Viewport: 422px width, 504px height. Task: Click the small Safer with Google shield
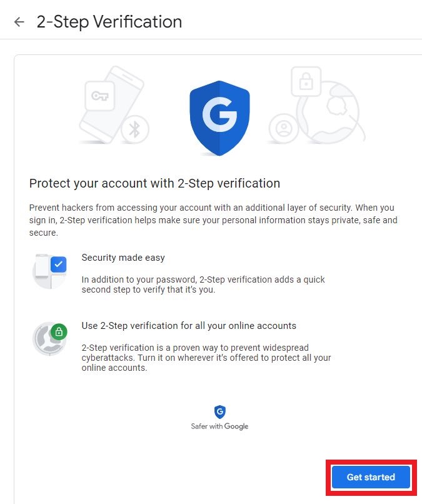(219, 411)
